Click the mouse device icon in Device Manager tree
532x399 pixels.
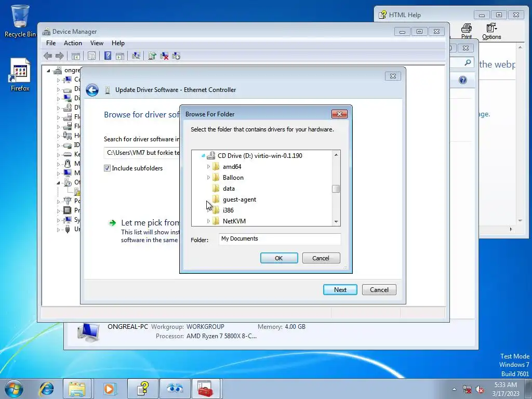coord(68,164)
